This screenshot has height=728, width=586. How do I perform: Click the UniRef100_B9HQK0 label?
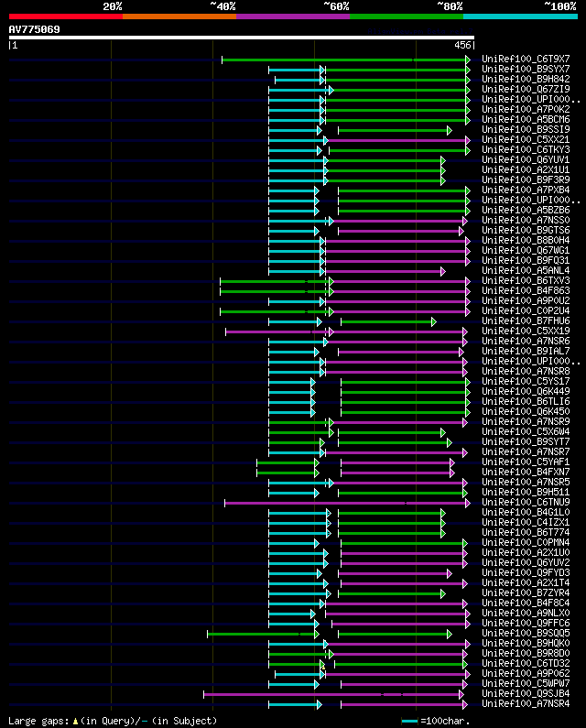click(x=526, y=643)
